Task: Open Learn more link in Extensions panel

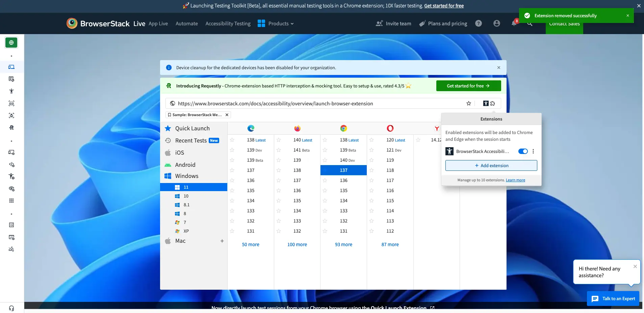Action: pos(515,180)
